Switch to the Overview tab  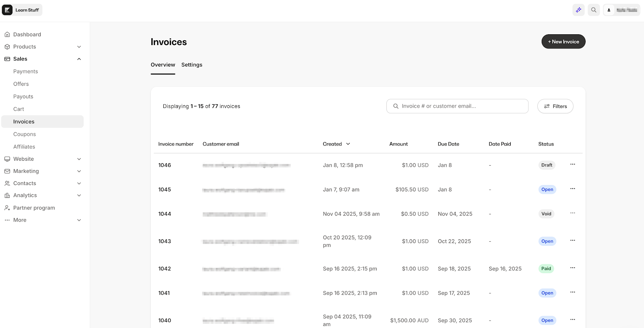[x=163, y=65]
